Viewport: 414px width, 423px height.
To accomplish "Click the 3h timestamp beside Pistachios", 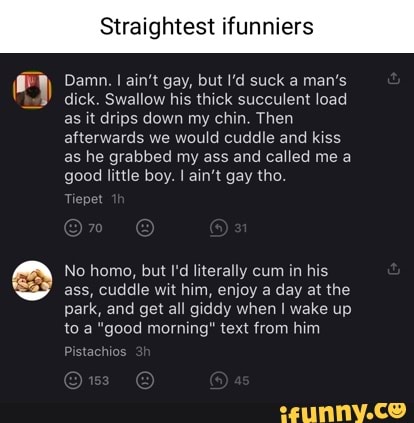I will click(x=143, y=351).
